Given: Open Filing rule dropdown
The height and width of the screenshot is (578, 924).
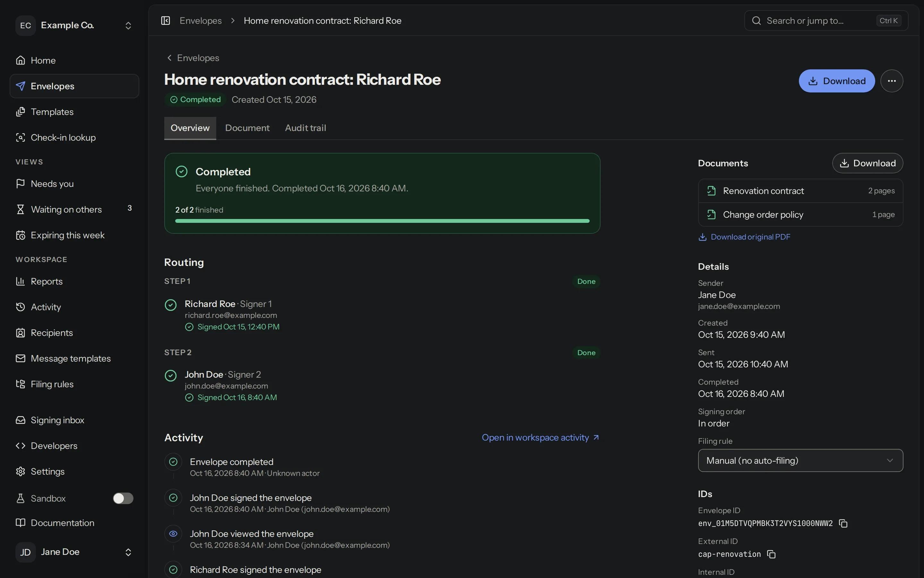Looking at the screenshot, I should coord(800,460).
